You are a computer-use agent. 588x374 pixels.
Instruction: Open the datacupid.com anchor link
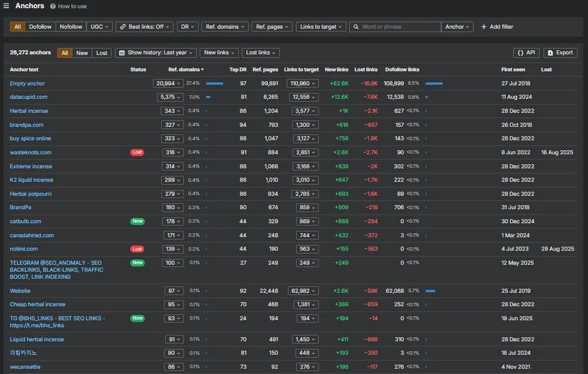(x=29, y=97)
